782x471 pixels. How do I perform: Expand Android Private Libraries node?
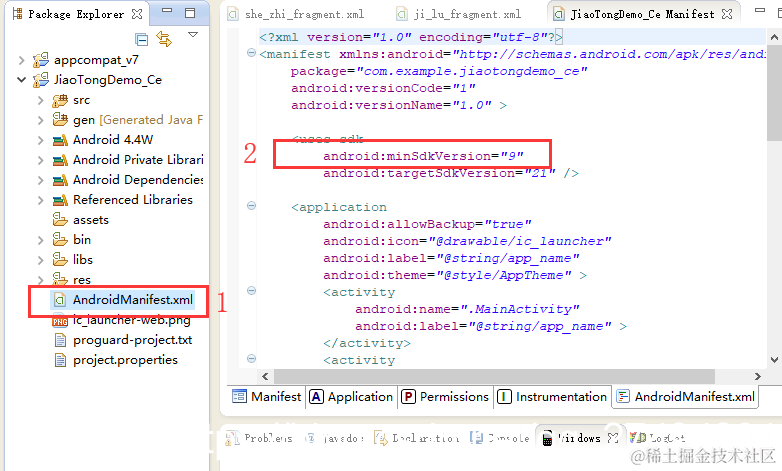tap(41, 160)
